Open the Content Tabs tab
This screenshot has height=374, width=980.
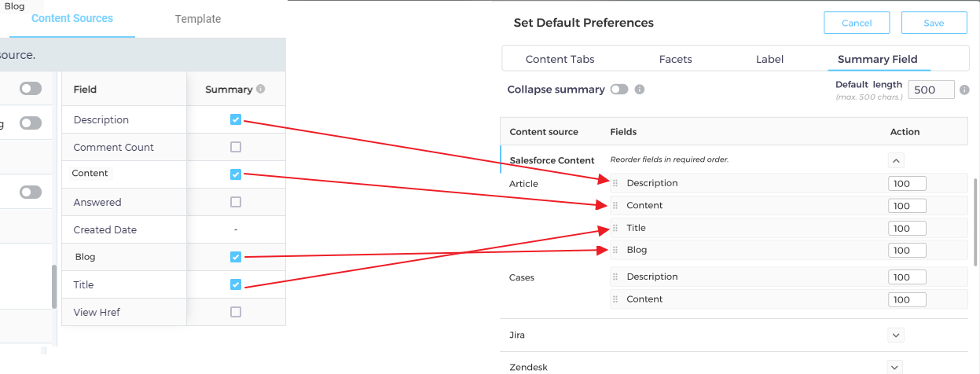[x=560, y=59]
